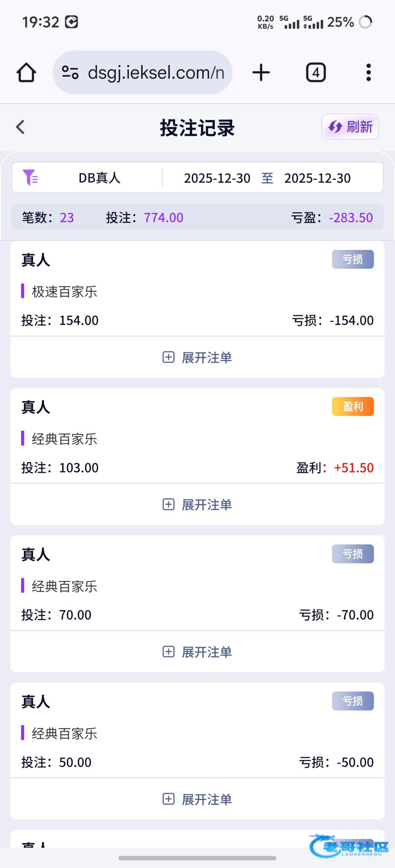Tap the purple filter funnel icon
The width and height of the screenshot is (395, 868).
click(30, 178)
